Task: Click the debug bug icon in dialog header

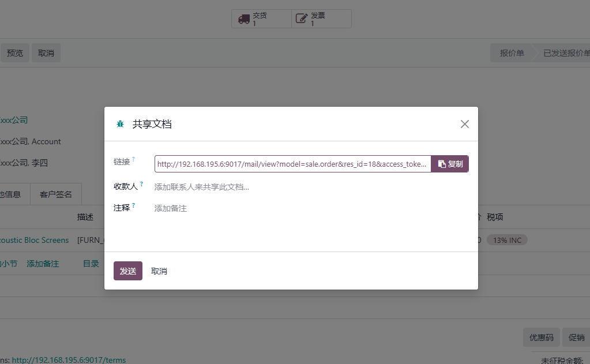Action: (120, 124)
